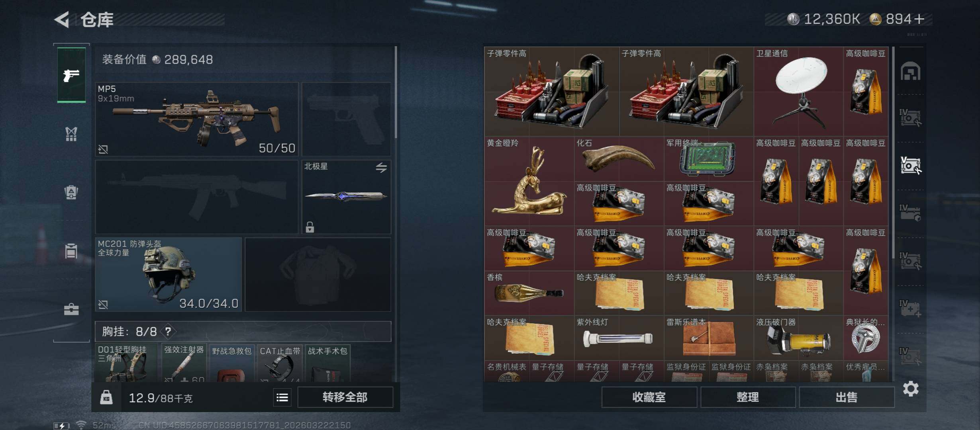980x430 pixels.
Task: Click the 胸挂 help question mark
Action: 168,331
